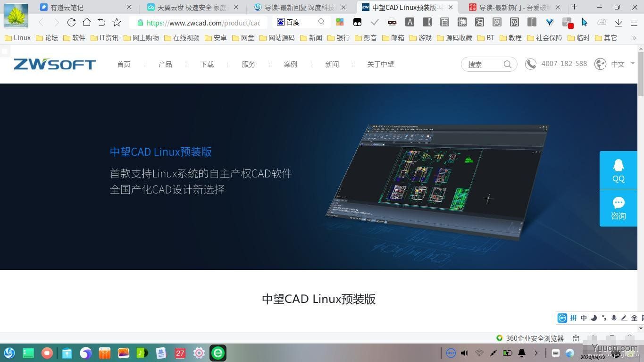Open 下载 in site navigation
The width and height of the screenshot is (644, 362).
tap(207, 64)
